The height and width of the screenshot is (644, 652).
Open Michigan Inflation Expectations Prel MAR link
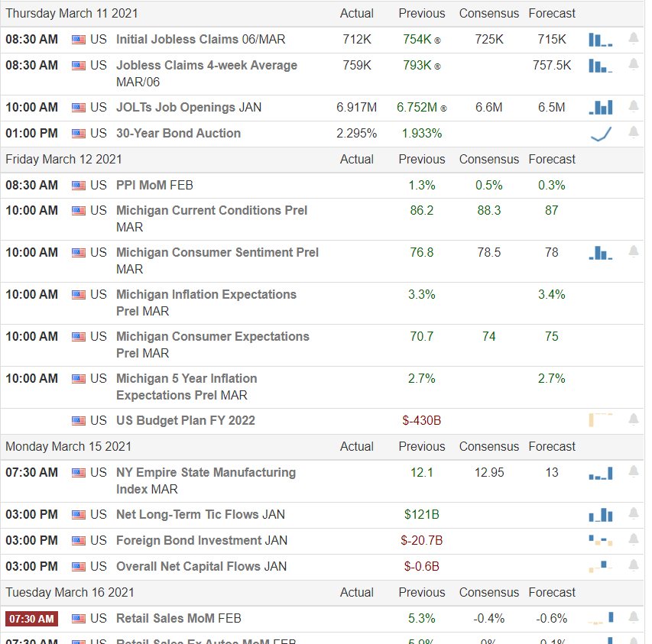point(206,303)
